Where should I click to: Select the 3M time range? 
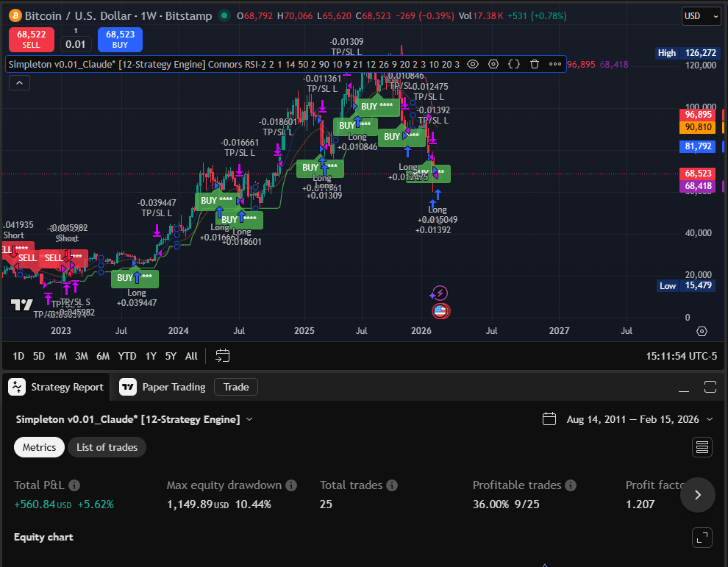tap(82, 356)
